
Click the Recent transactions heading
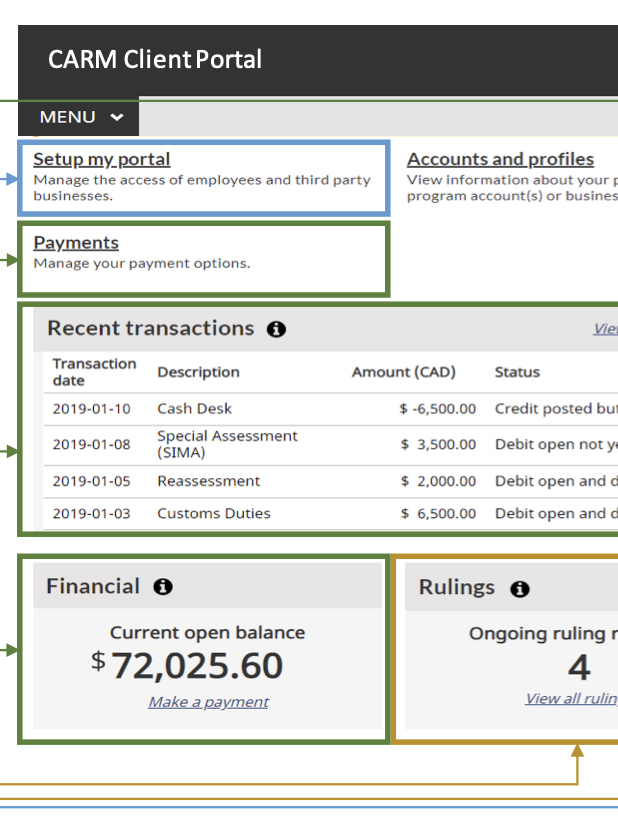tap(151, 328)
